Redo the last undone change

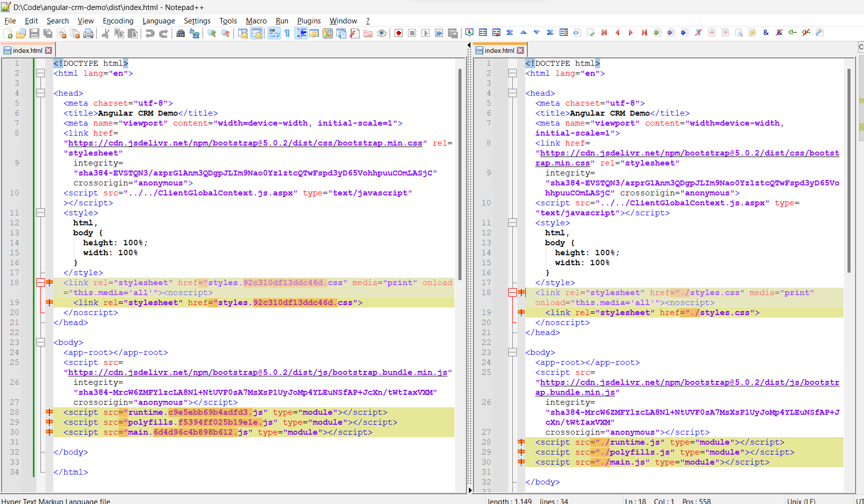(163, 33)
